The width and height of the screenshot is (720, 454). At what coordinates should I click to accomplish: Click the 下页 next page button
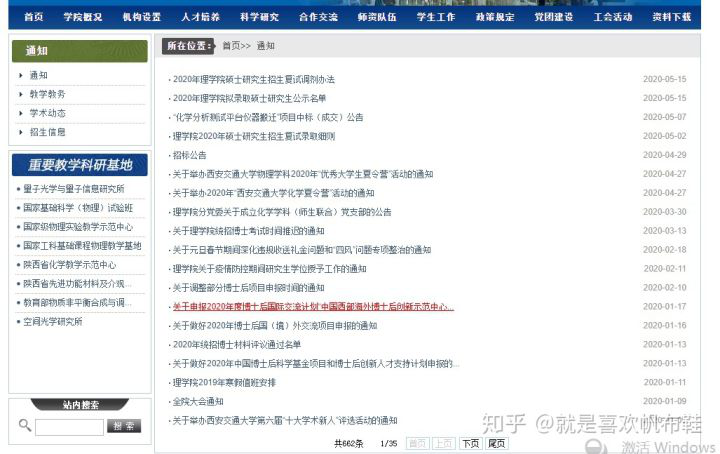tap(470, 443)
